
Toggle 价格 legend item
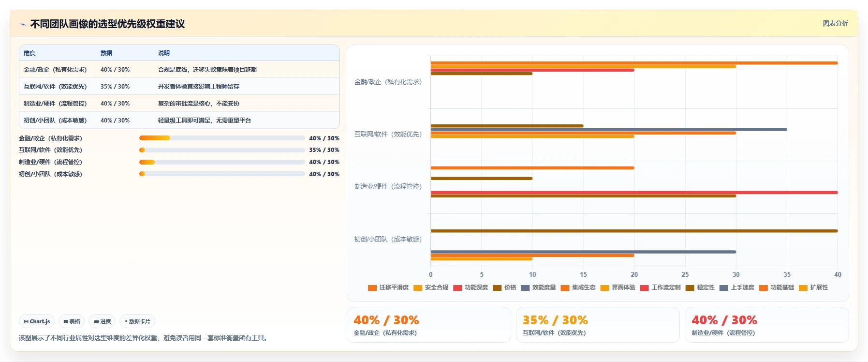pyautogui.click(x=504, y=287)
